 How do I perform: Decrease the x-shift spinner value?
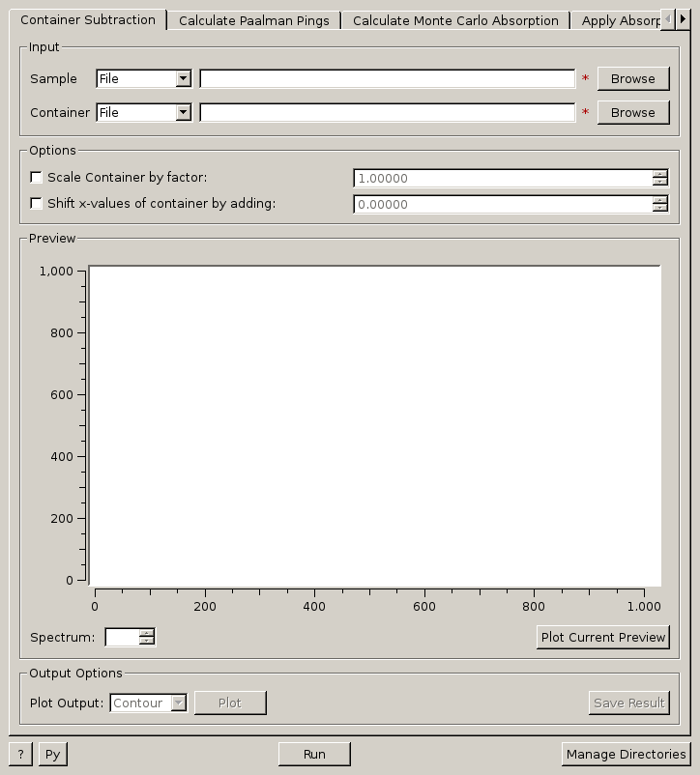[x=659, y=208]
